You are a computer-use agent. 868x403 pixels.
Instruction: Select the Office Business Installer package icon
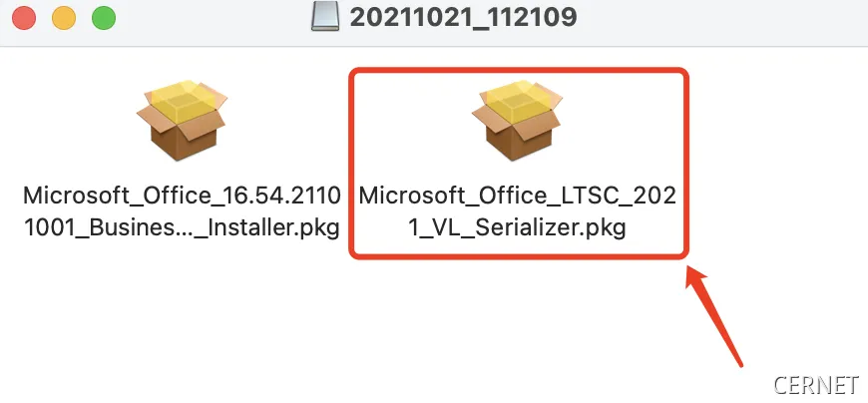point(181,121)
